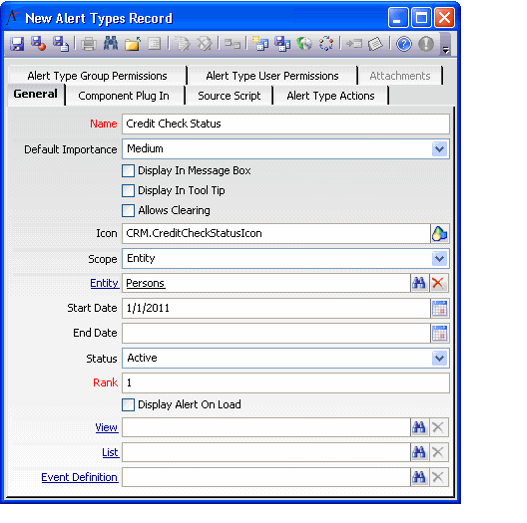Select the Attachments tab
This screenshot has height=523, width=527.
tap(400, 76)
